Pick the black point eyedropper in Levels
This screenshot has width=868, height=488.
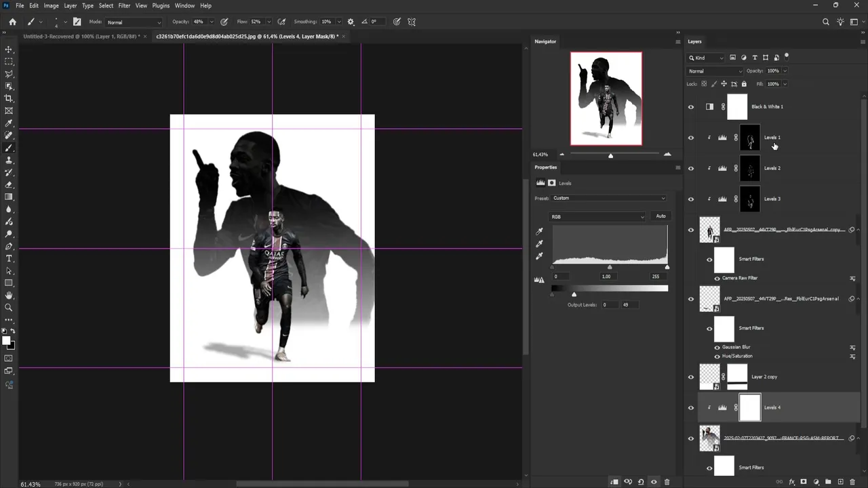(539, 232)
